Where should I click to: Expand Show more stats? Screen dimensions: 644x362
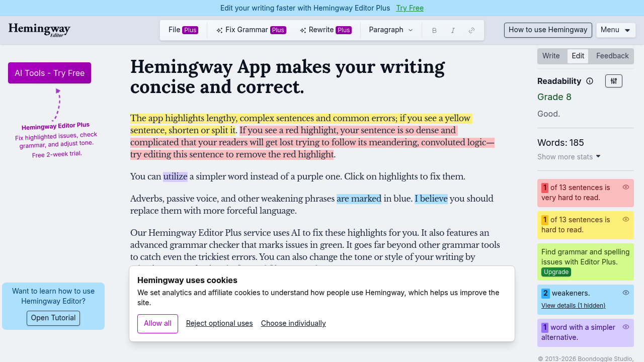coord(569,157)
